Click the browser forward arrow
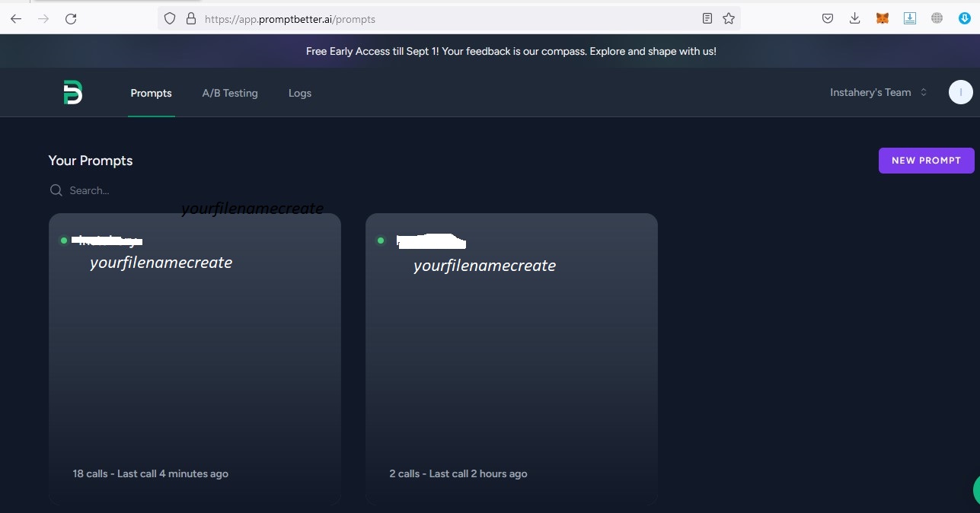This screenshot has width=980, height=513. (43, 19)
